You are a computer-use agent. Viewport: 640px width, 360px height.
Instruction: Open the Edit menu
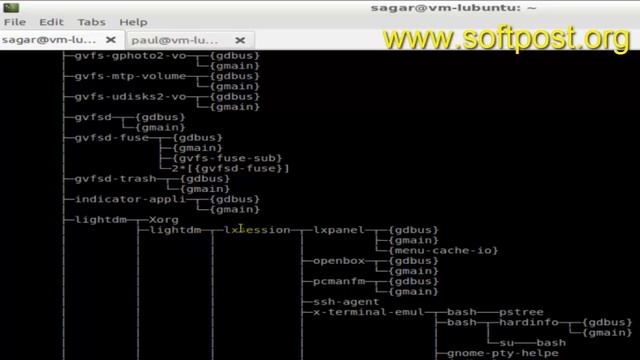coord(51,22)
